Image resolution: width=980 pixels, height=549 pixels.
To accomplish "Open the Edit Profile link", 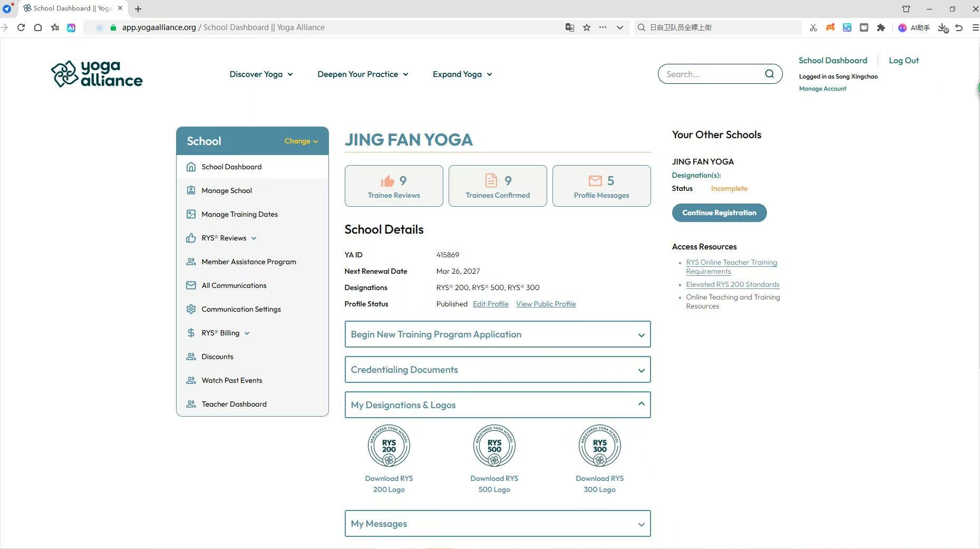I will tap(490, 304).
